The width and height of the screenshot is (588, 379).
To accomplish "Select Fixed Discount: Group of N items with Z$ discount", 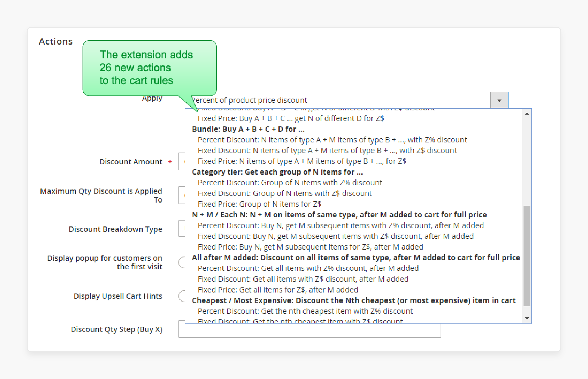I will click(x=285, y=193).
